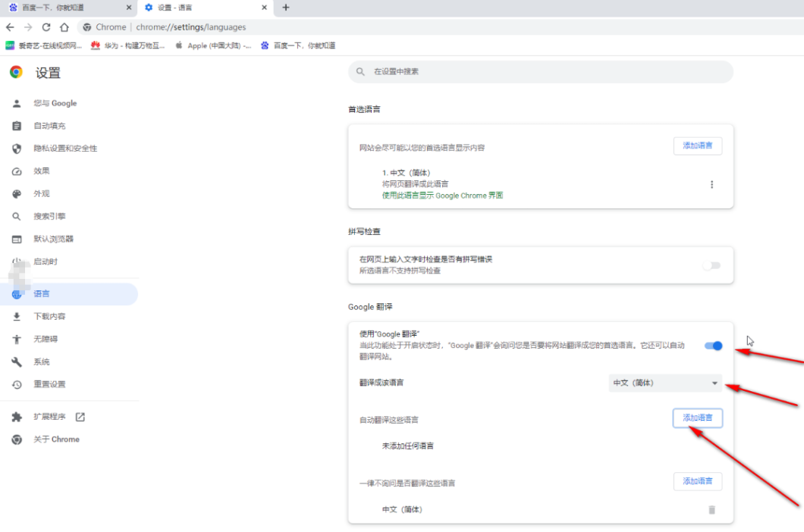Open 效果 performance settings
804x532 pixels.
(42, 171)
